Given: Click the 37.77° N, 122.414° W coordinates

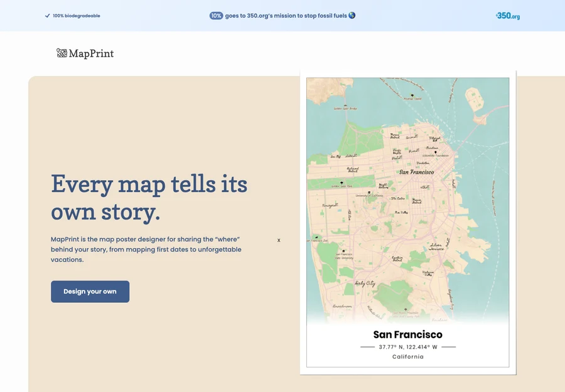Looking at the screenshot, I should tap(408, 347).
